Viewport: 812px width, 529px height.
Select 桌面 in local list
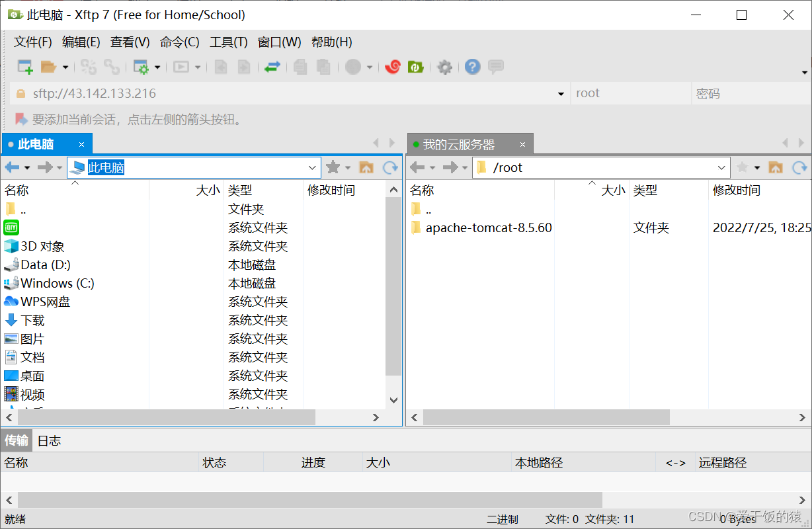(x=32, y=376)
